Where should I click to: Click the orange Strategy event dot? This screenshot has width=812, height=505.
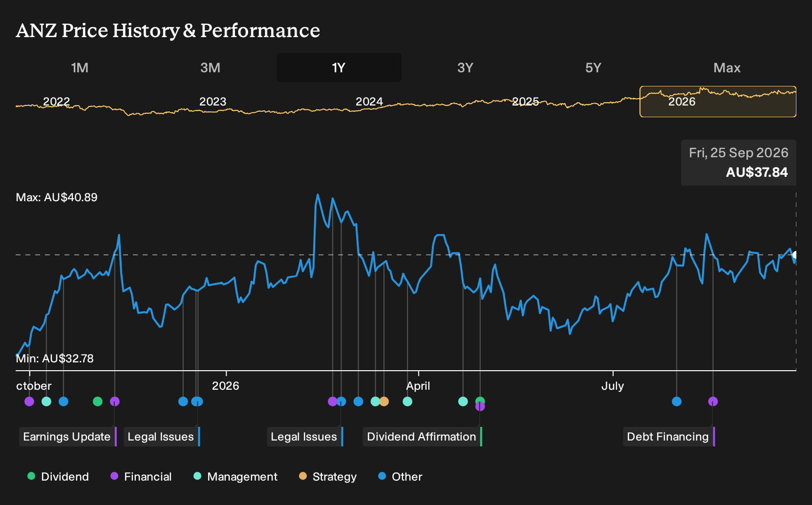pyautogui.click(x=385, y=401)
